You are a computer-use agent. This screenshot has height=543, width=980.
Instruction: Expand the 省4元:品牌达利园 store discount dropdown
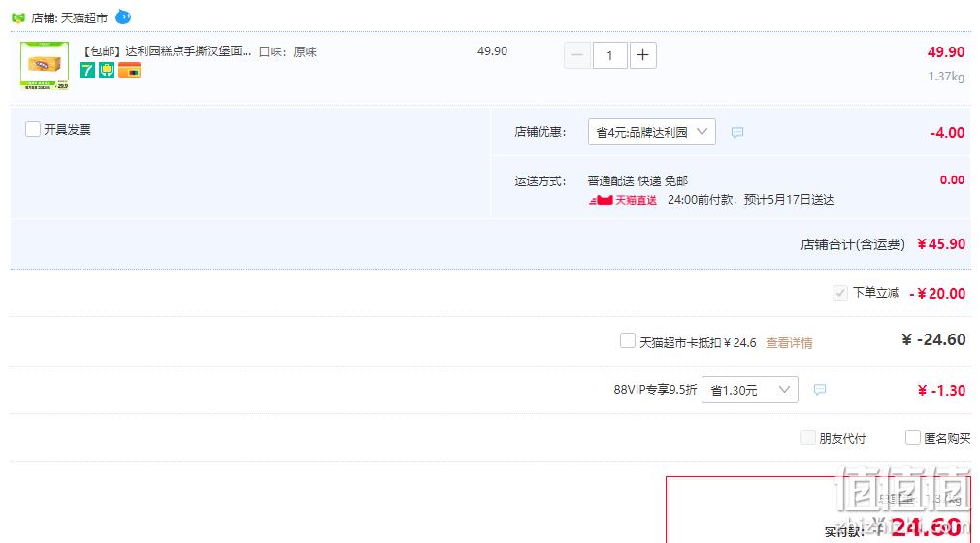click(651, 132)
